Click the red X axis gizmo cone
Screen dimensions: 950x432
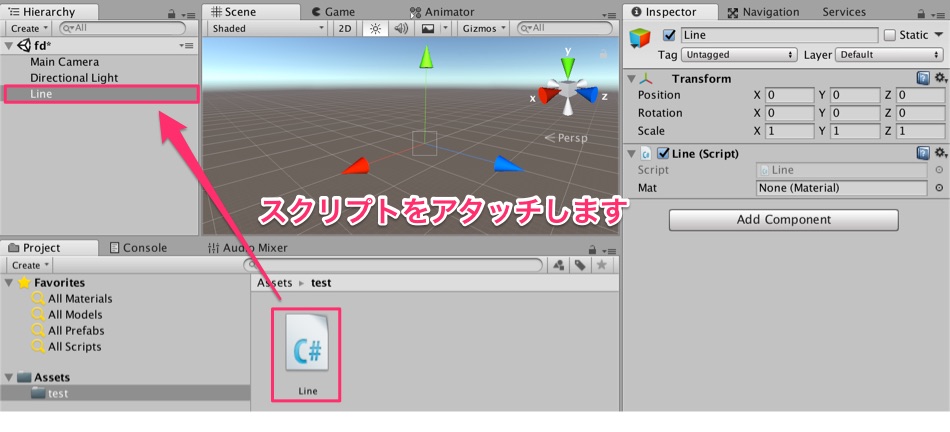tap(548, 95)
